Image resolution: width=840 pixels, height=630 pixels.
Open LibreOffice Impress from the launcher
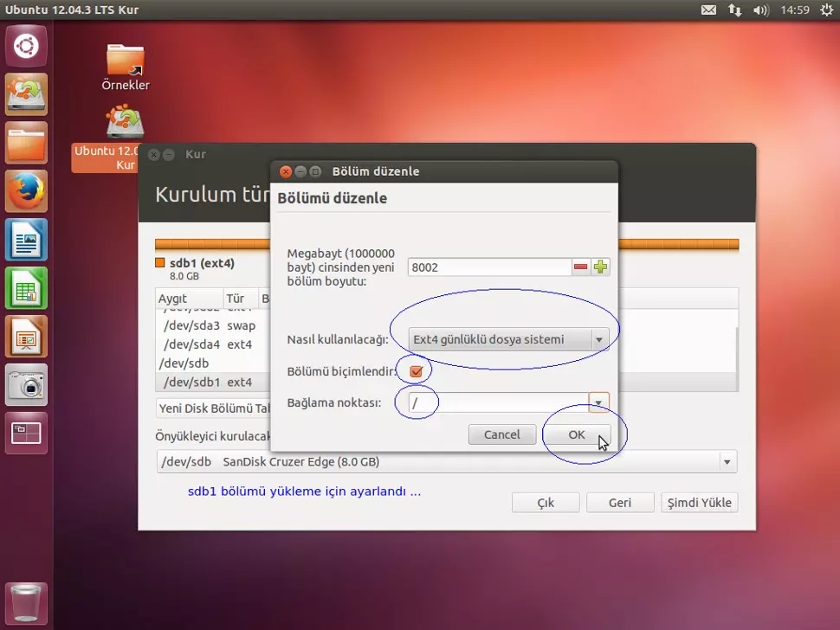pos(26,337)
